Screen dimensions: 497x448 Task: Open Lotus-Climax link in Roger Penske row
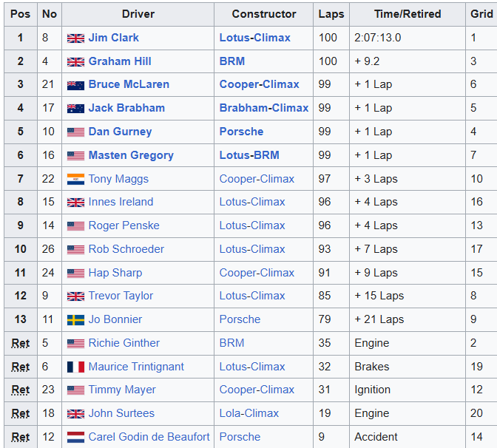252,225
